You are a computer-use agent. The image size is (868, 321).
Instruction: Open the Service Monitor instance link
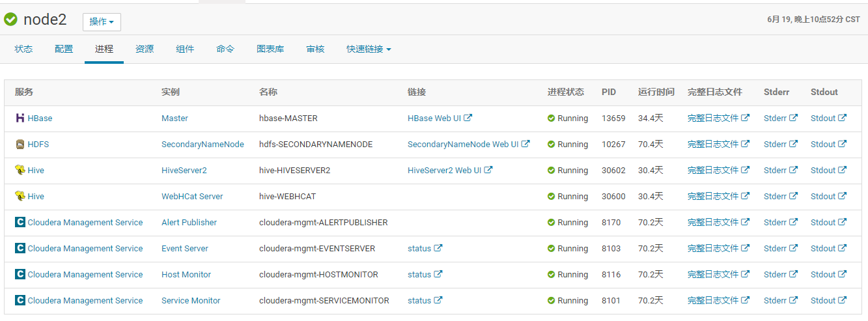pos(191,301)
